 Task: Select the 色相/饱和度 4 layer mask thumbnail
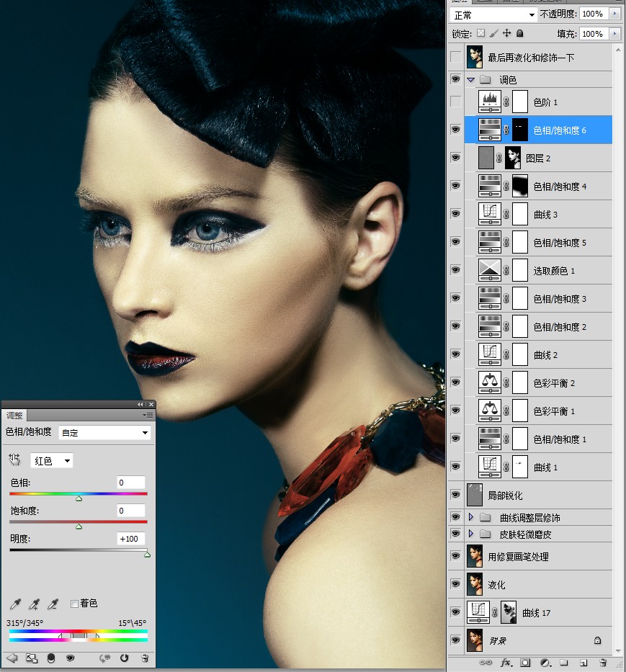(520, 186)
